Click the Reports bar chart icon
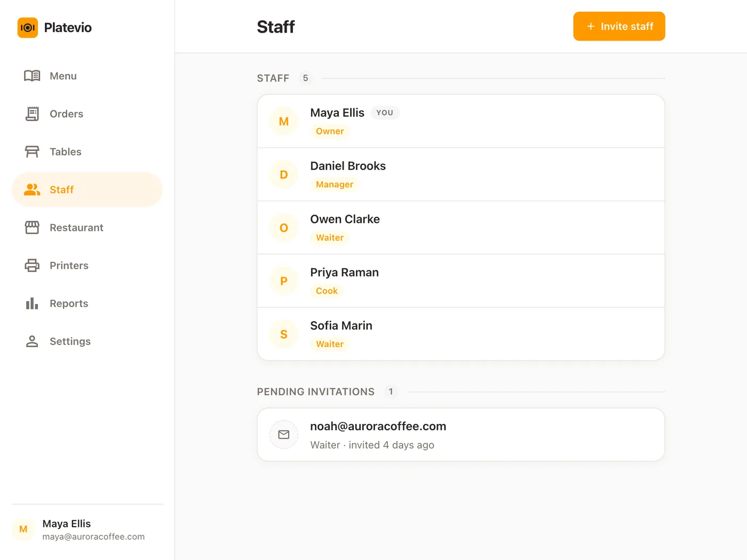The height and width of the screenshot is (560, 747). point(32,303)
